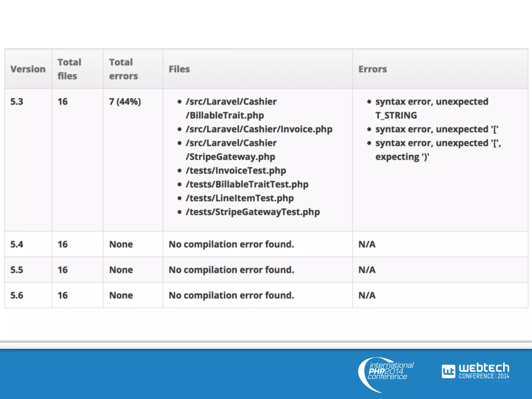
Task: Click the version 5.6 row label
Action: (17, 295)
